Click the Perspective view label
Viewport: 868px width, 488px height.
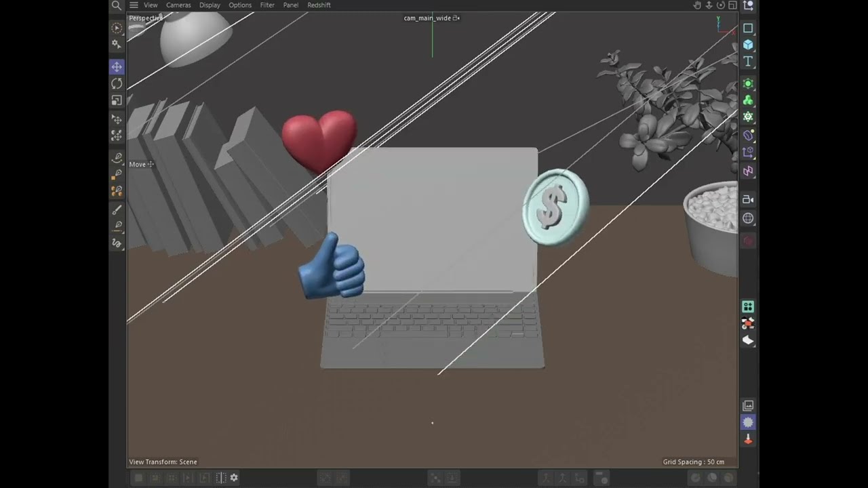(145, 18)
